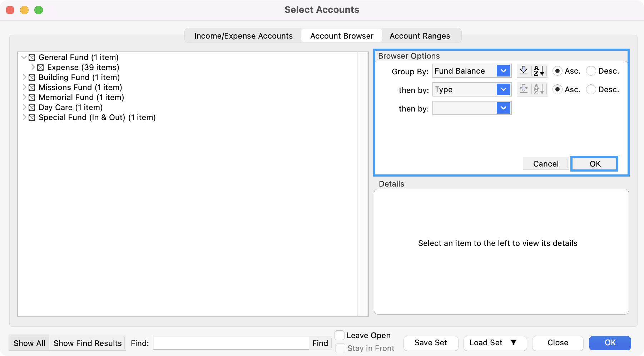Click the move-down arrow icon in Group By row
The width and height of the screenshot is (644, 356).
point(524,71)
